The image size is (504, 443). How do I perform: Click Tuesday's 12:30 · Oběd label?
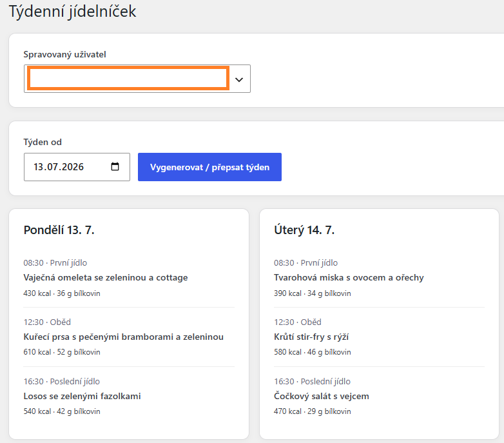click(x=298, y=322)
